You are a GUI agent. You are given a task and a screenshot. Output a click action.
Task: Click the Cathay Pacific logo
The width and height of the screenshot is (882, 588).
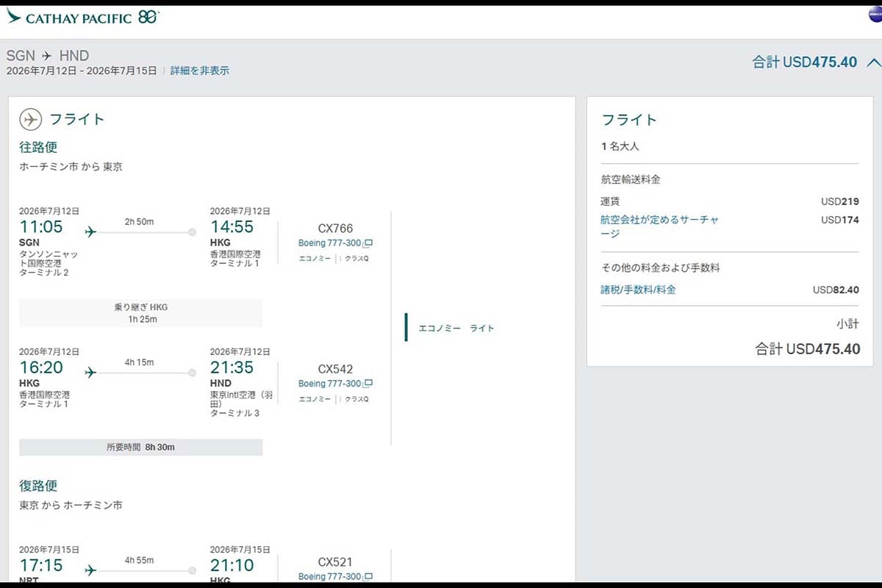[83, 17]
